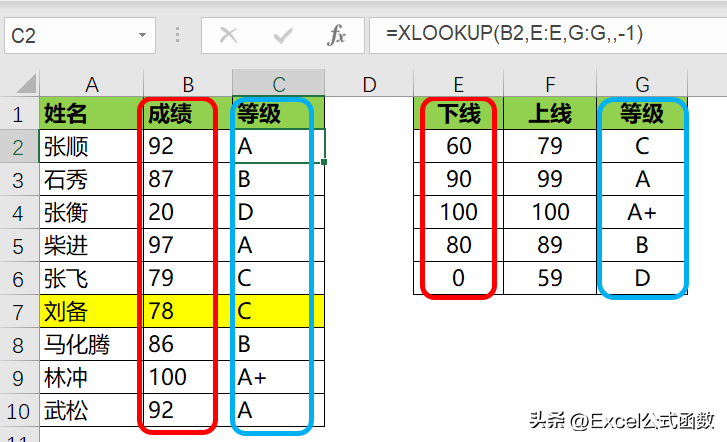This screenshot has width=727, height=442.
Task: Select the cell containing 石秀
Action: (91, 179)
